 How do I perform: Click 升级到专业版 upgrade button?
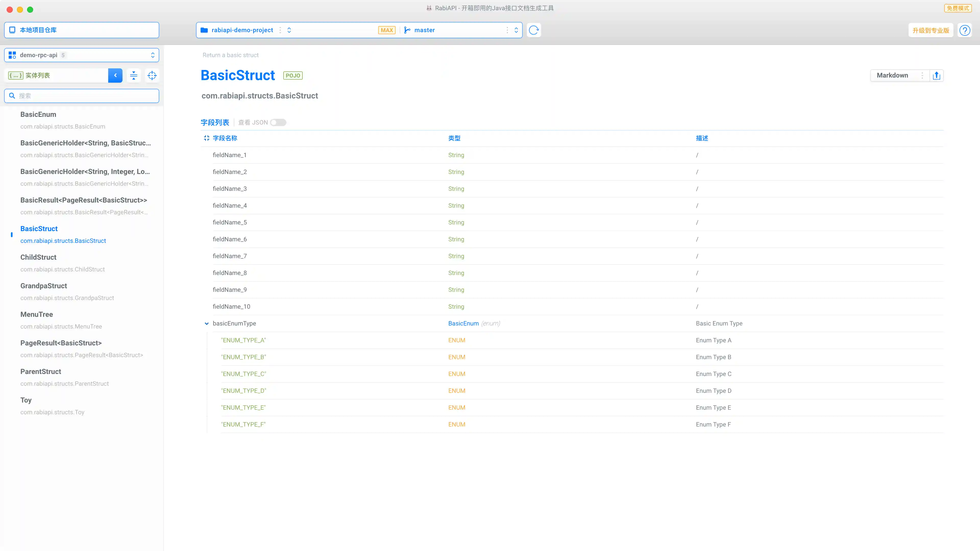(x=930, y=30)
